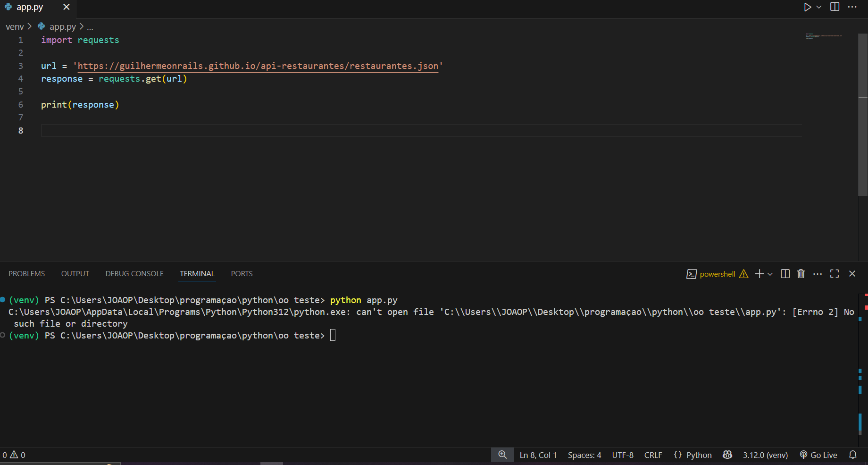The image size is (868, 465).
Task: Click the blue command decoration dot
Action: pyautogui.click(x=2, y=299)
